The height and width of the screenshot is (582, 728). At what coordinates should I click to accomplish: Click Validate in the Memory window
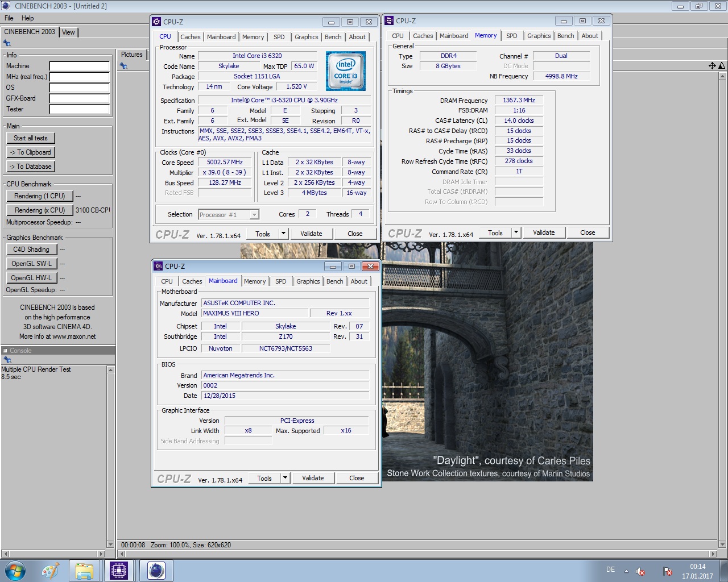[x=544, y=232]
